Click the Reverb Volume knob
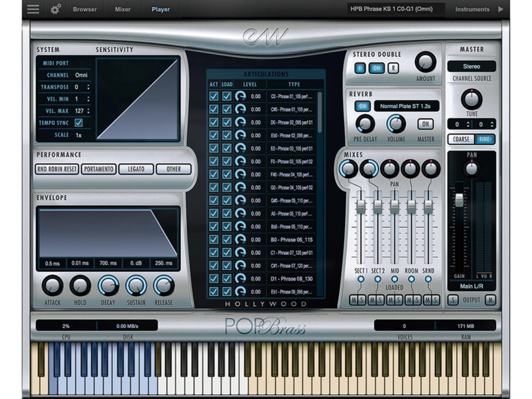This screenshot has height=399, width=532. [x=396, y=124]
